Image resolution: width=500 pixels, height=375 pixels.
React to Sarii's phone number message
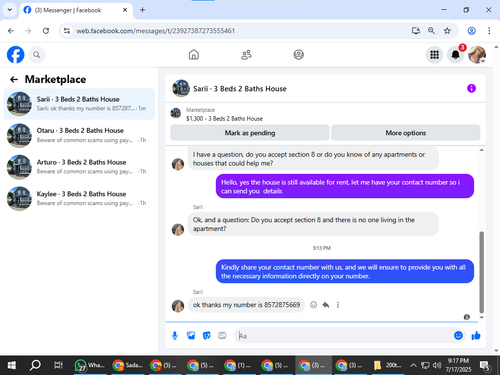click(x=313, y=305)
